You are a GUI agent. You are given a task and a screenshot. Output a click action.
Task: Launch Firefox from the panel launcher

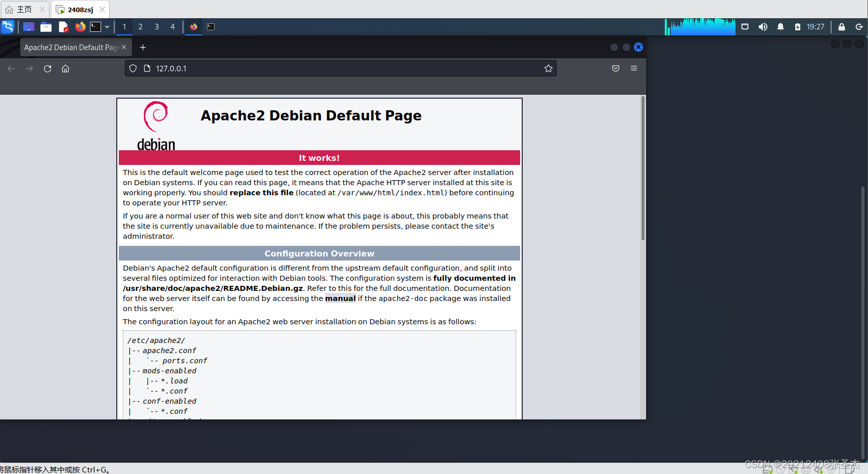(80, 27)
